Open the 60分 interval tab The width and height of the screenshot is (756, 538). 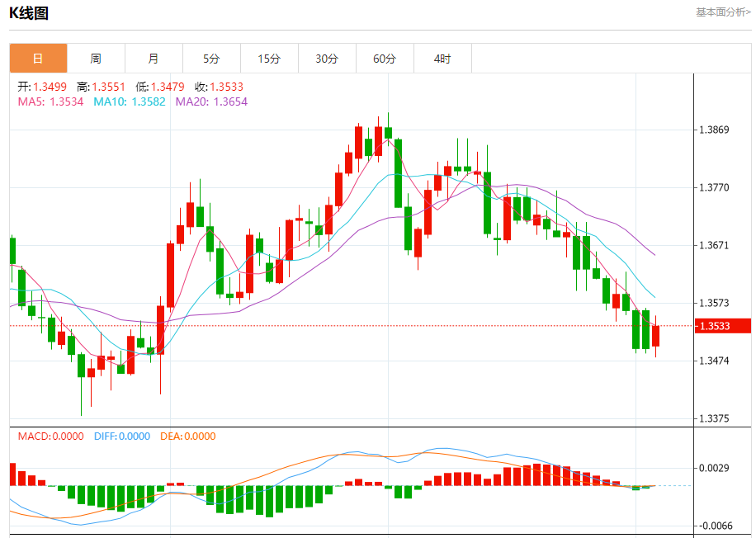(385, 59)
